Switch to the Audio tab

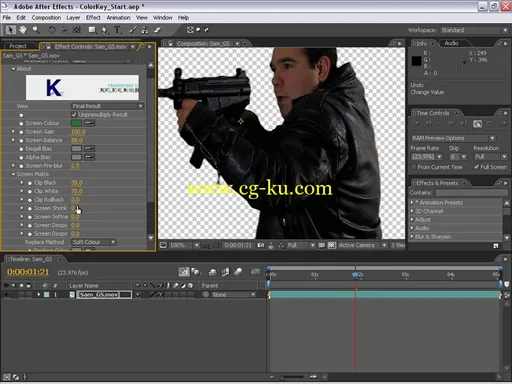pos(451,43)
